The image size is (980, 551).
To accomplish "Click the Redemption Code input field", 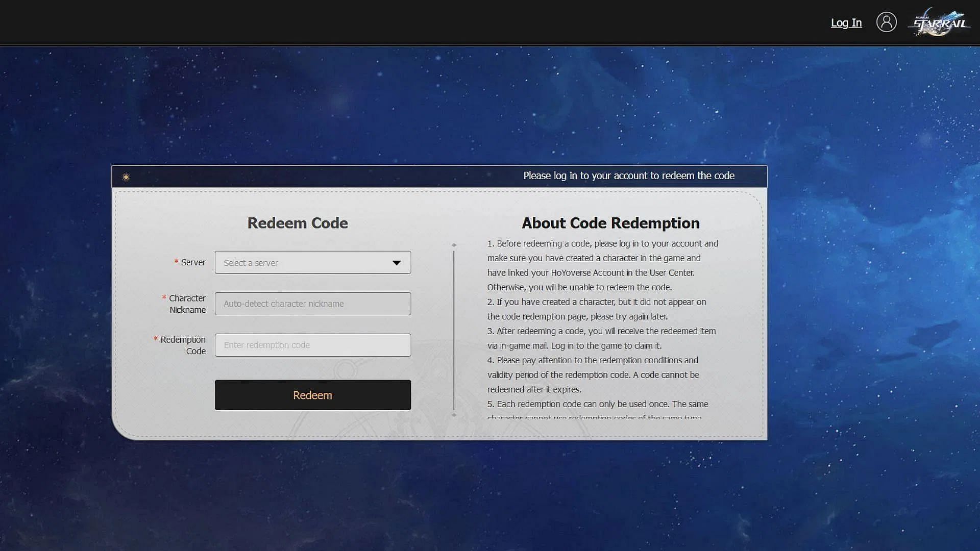I will click(x=313, y=344).
